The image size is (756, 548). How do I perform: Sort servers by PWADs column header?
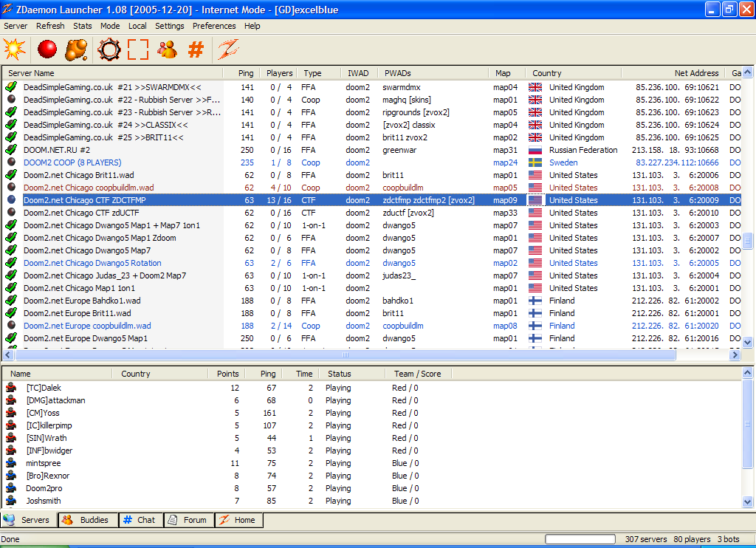(x=433, y=73)
